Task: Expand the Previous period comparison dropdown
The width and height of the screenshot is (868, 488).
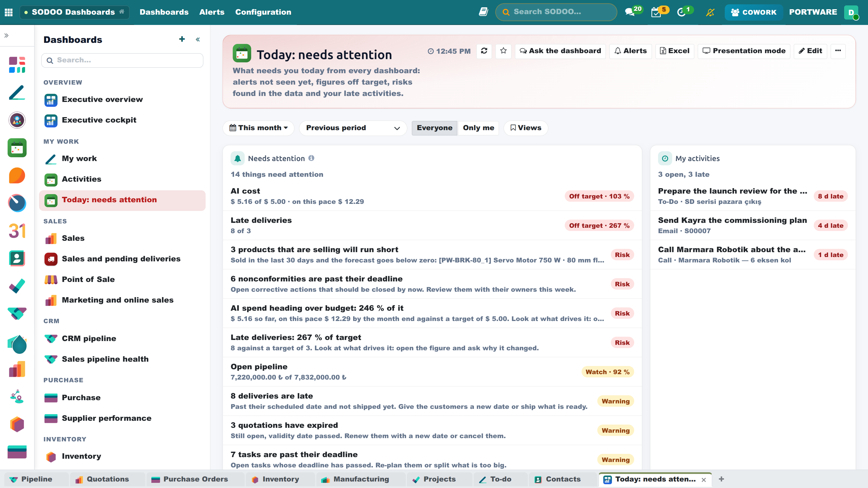Action: click(x=353, y=128)
